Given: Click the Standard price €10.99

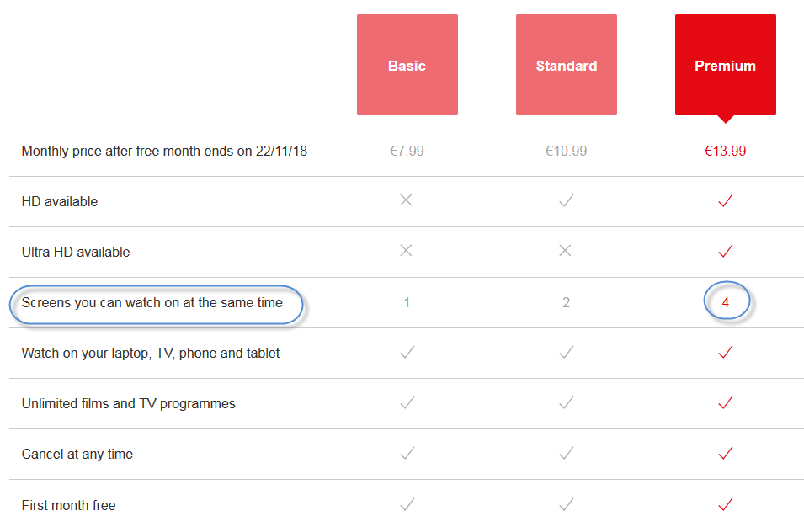Looking at the screenshot, I should coord(566,152).
